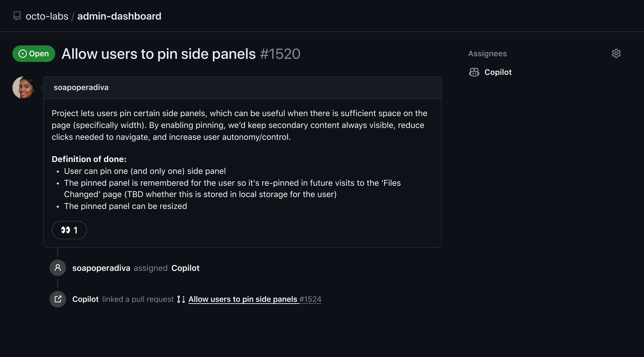Image resolution: width=644 pixels, height=357 pixels.
Task: Click the issue title heading text
Action: (158, 54)
